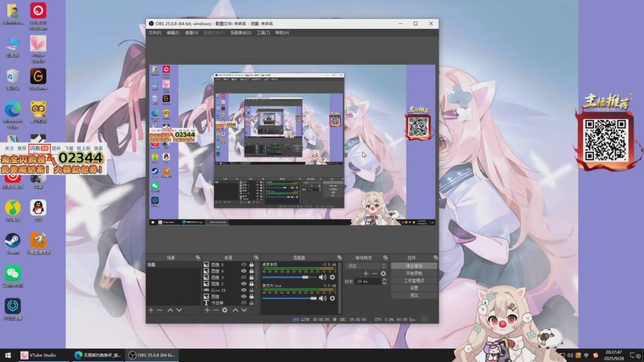Open the VTube Studio desktop shortcut
644x362 pixels.
38,49
